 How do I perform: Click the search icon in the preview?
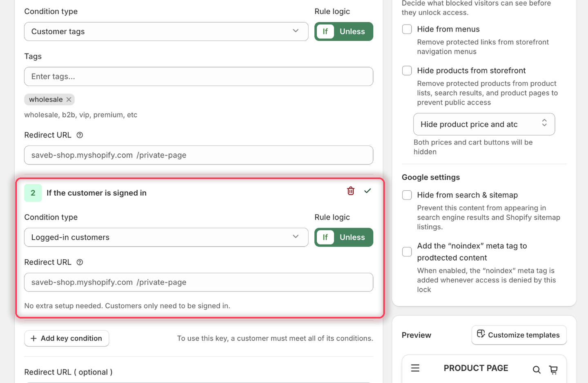point(537,370)
